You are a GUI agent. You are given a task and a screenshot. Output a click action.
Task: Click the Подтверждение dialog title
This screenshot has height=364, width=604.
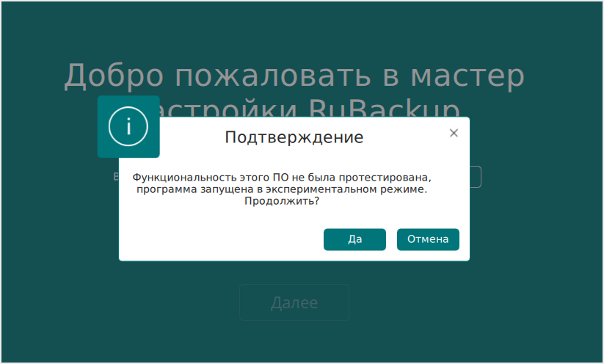tap(294, 137)
